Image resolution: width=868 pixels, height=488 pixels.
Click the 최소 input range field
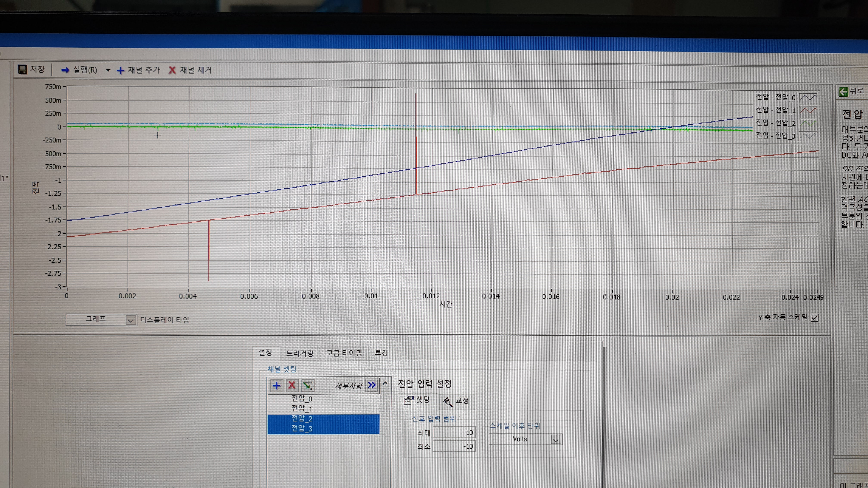click(454, 446)
